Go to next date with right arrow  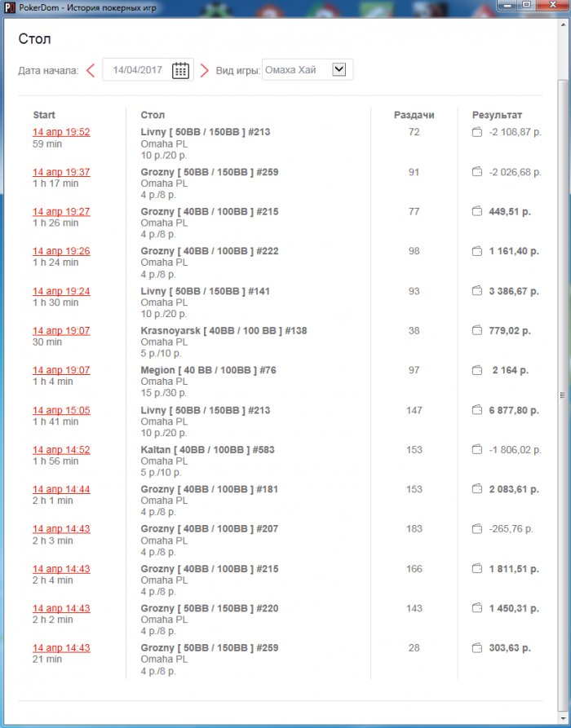point(205,70)
